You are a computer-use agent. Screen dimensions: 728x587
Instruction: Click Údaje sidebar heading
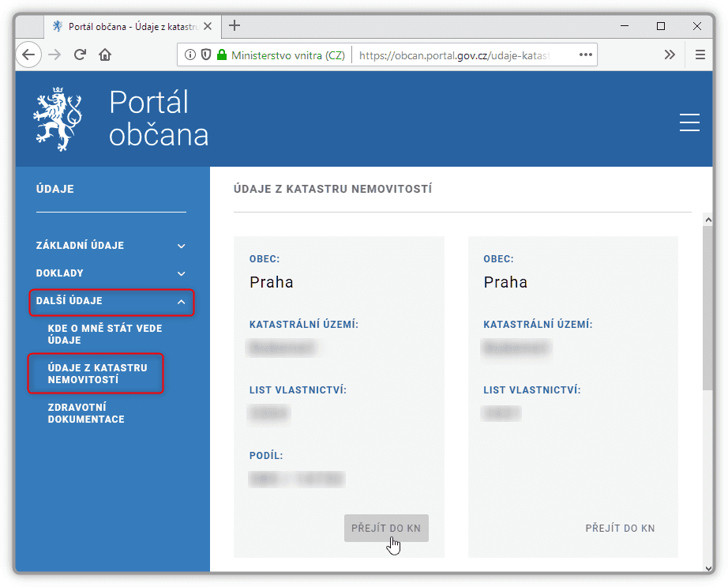54,189
